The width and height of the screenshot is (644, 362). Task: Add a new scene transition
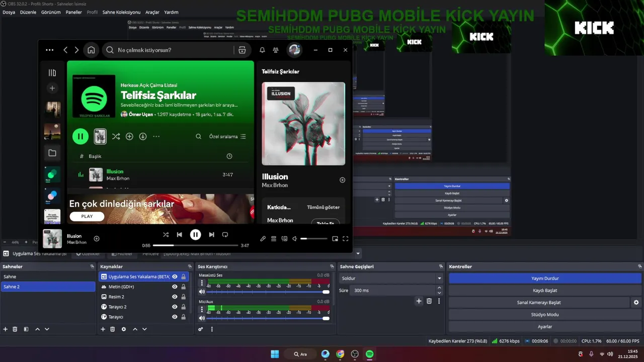tap(419, 301)
